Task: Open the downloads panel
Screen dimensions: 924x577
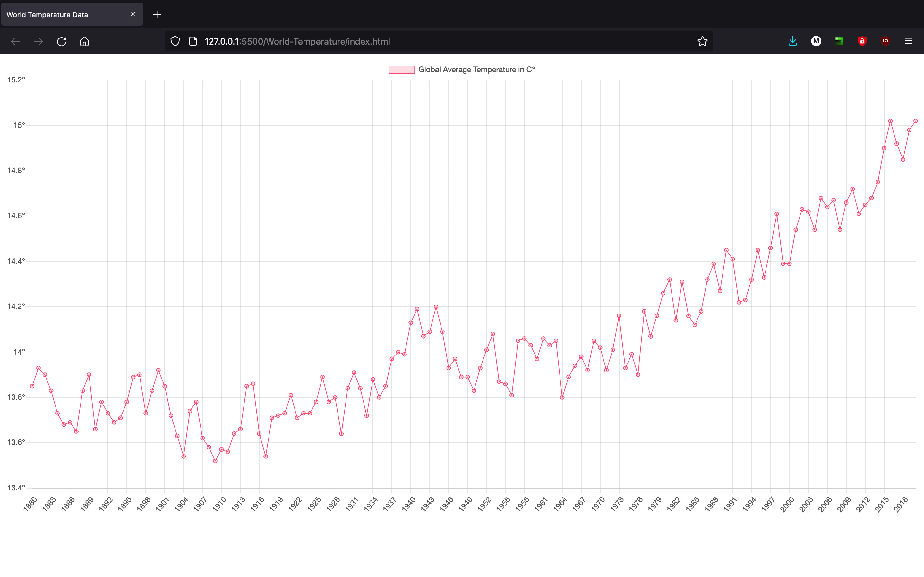Action: [x=793, y=41]
